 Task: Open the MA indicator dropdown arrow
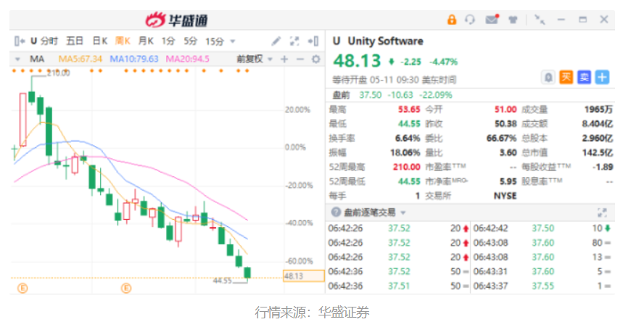point(17,59)
